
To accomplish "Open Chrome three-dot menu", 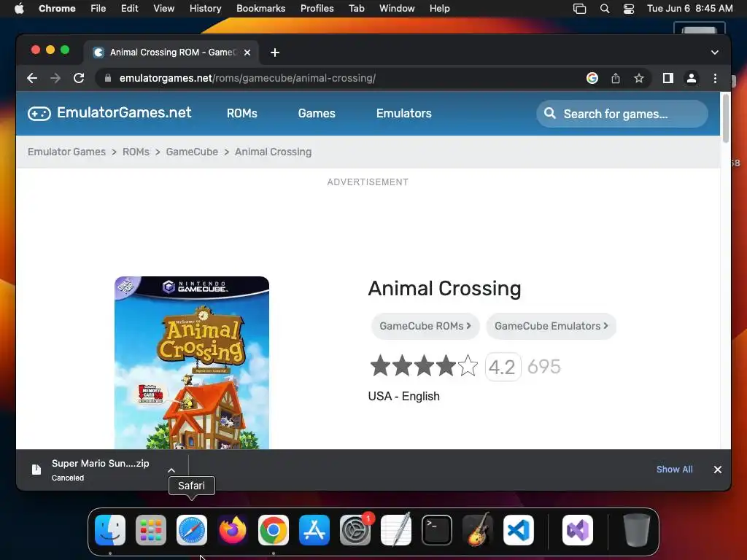I will pos(715,78).
